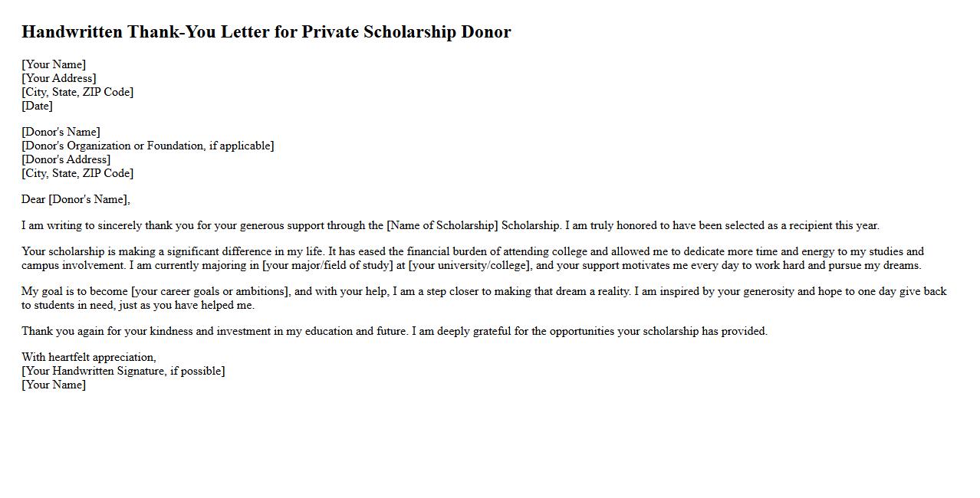Click the [Your Handwritten Signature, if possible] line

click(x=123, y=371)
